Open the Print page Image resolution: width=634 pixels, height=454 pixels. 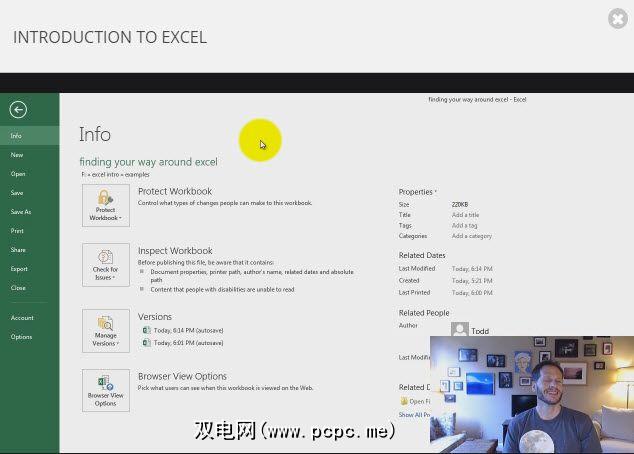pyautogui.click(x=30, y=231)
